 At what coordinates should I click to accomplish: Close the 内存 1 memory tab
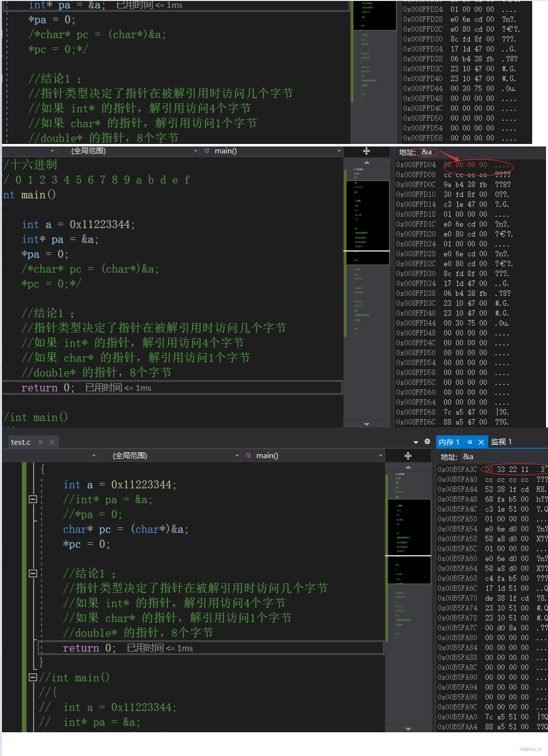481,441
